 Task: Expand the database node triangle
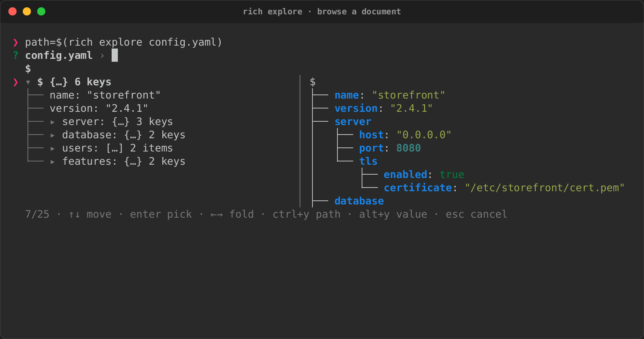(x=53, y=135)
